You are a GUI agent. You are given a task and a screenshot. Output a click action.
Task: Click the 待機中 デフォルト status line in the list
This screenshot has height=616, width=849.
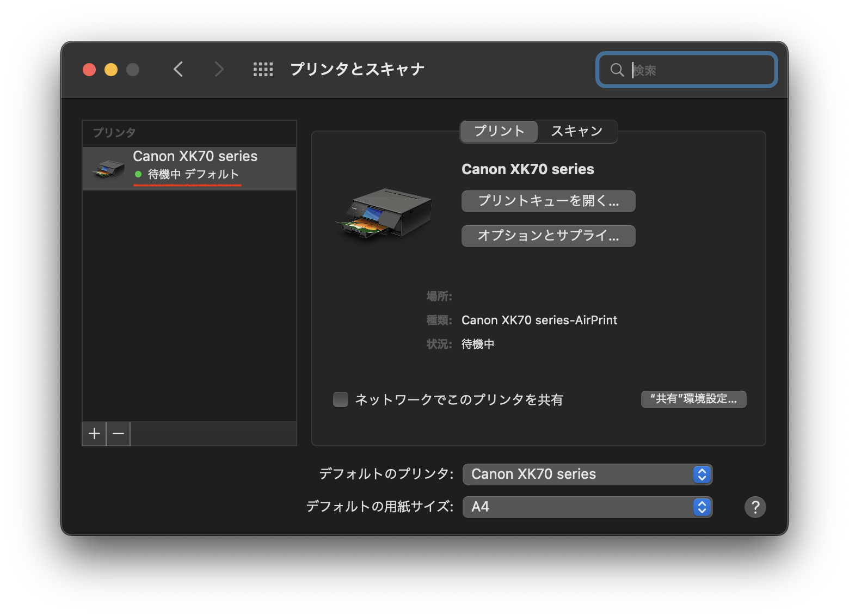click(193, 174)
